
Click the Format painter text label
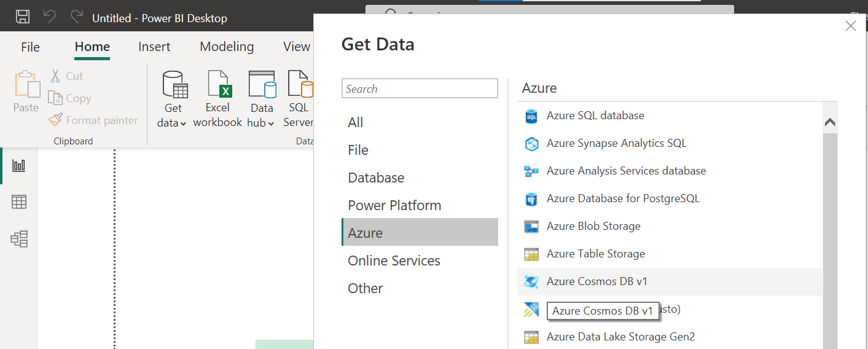point(102,120)
